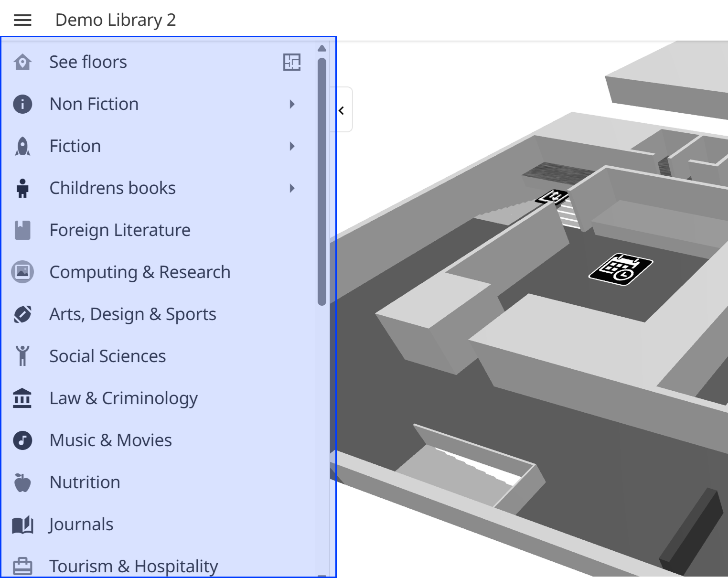
Task: Select Foreign Literature in the sidebar
Action: click(120, 230)
